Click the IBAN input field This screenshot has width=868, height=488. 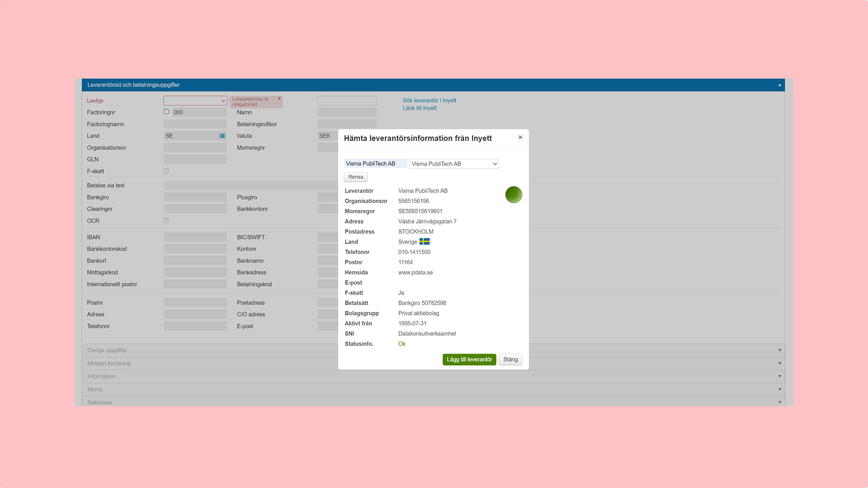point(195,237)
